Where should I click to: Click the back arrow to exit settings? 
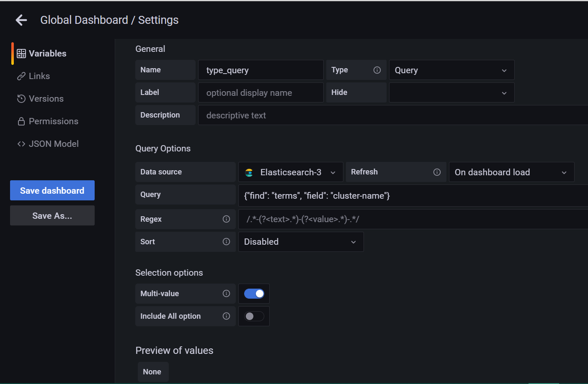[x=21, y=20]
